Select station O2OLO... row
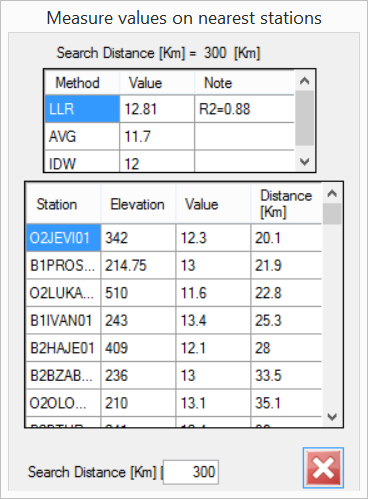 pos(174,403)
